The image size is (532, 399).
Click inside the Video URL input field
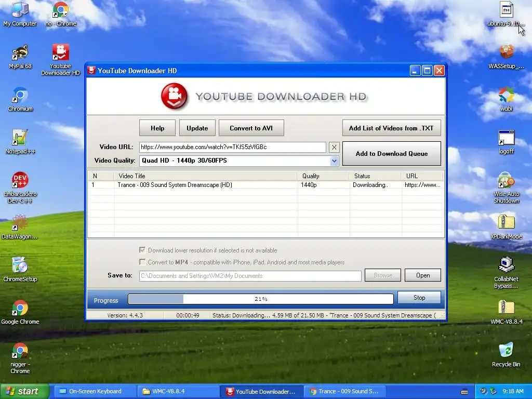point(233,147)
